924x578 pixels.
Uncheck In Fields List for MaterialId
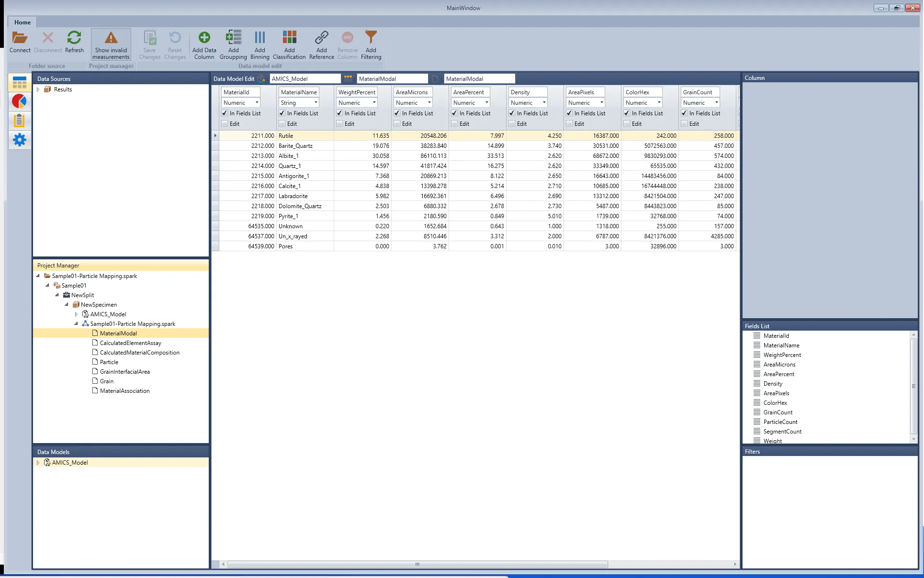225,113
